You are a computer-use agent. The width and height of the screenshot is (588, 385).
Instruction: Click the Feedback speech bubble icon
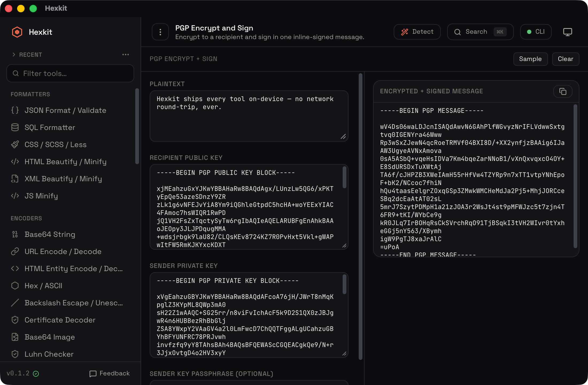coord(93,374)
